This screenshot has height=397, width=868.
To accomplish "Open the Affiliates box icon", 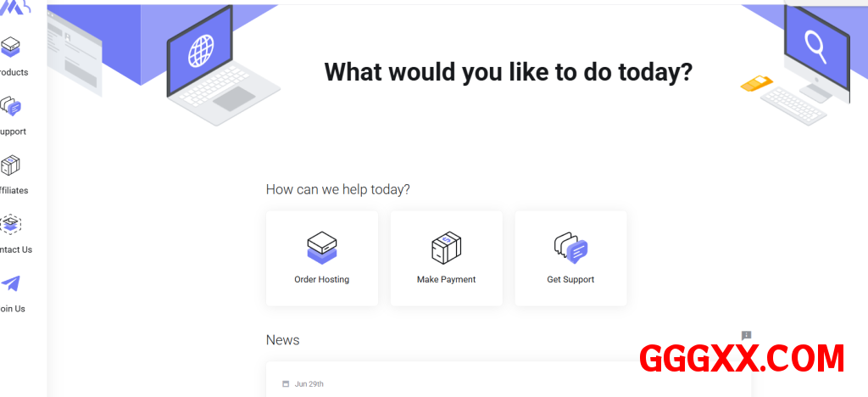I will tap(11, 165).
